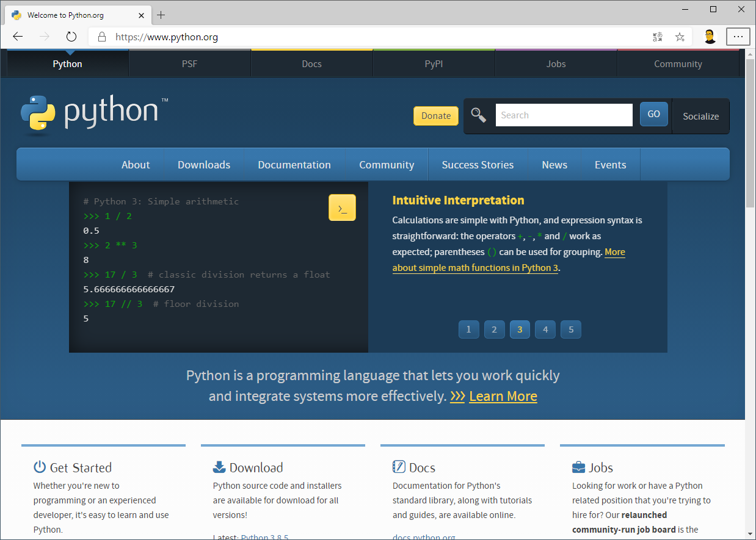Click the user profile avatar icon
Image resolution: width=756 pixels, height=540 pixels.
pyautogui.click(x=709, y=37)
